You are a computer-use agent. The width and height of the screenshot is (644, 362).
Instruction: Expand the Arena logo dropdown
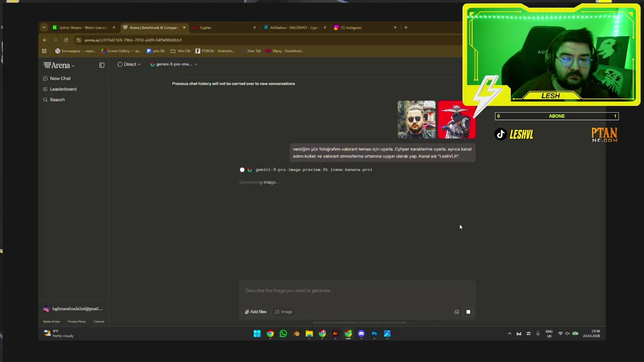pyautogui.click(x=59, y=65)
